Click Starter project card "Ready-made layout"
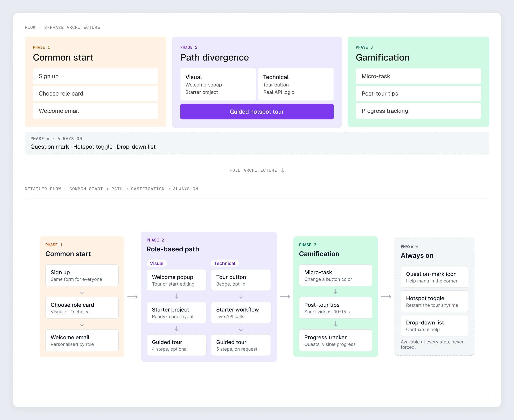The image size is (514, 420). coord(176,313)
